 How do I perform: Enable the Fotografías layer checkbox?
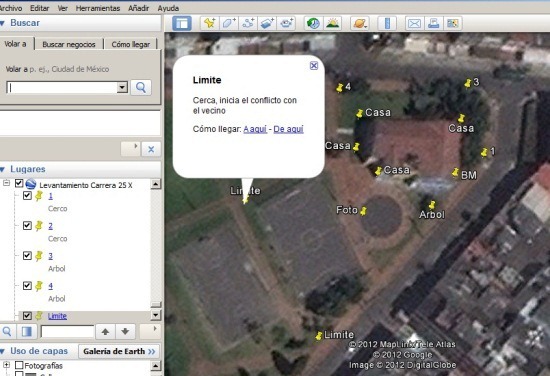(19, 365)
